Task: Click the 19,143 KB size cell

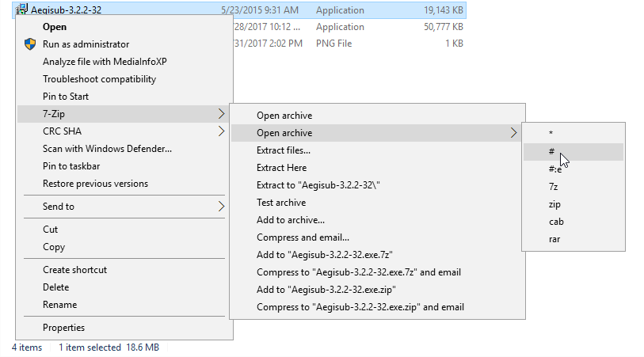Action: [444, 9]
